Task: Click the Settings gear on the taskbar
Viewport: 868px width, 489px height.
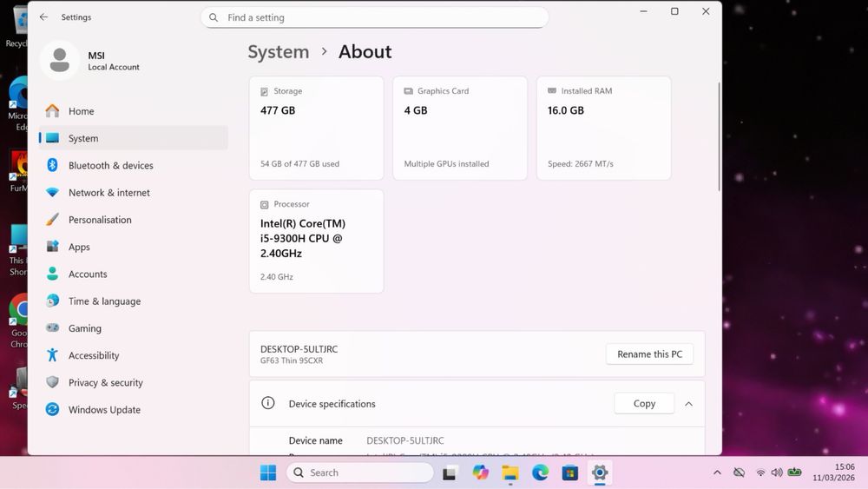Action: pos(600,472)
